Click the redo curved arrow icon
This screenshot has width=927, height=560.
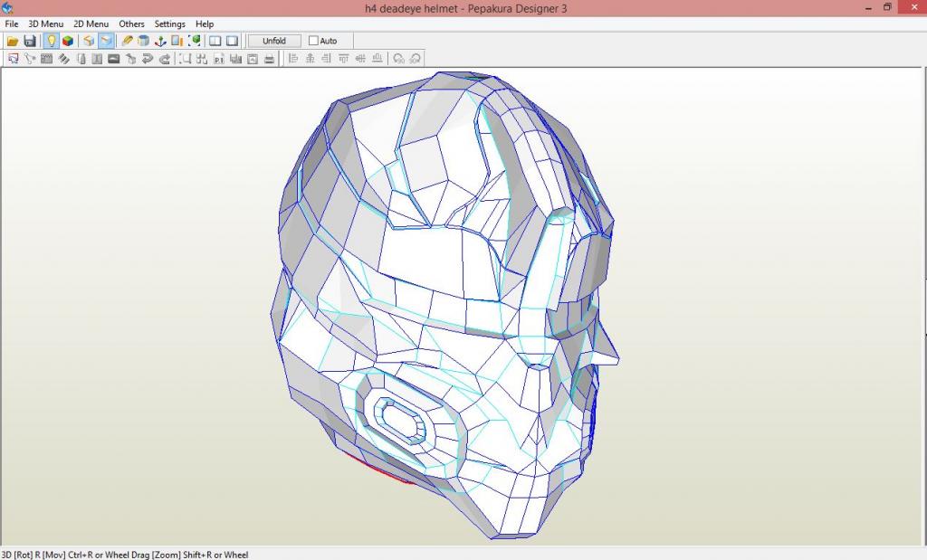coord(165,59)
